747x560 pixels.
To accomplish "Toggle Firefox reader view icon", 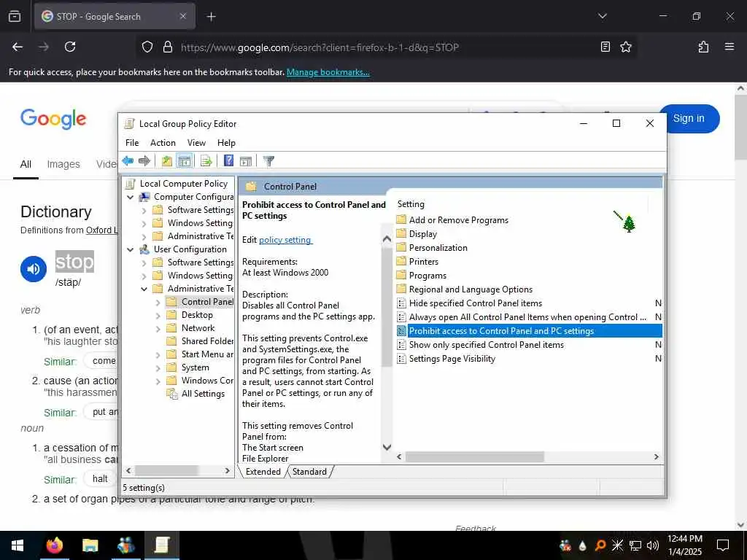I will 605,47.
